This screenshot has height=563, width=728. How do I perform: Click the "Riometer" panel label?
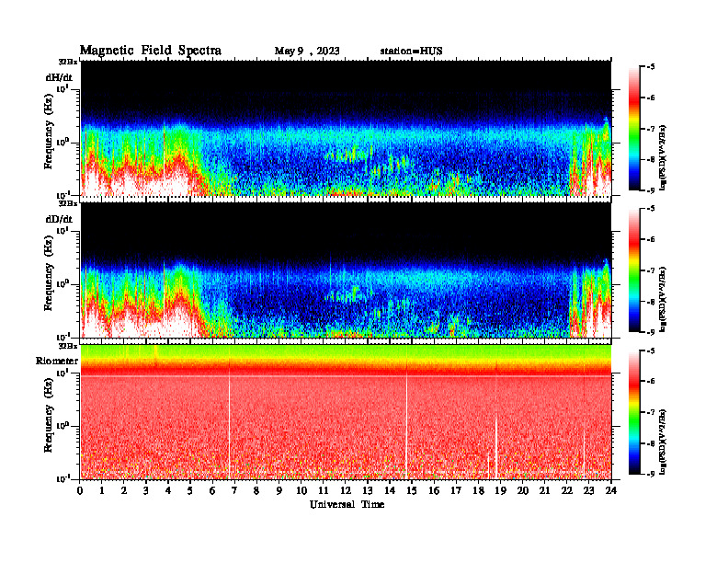coord(57,361)
